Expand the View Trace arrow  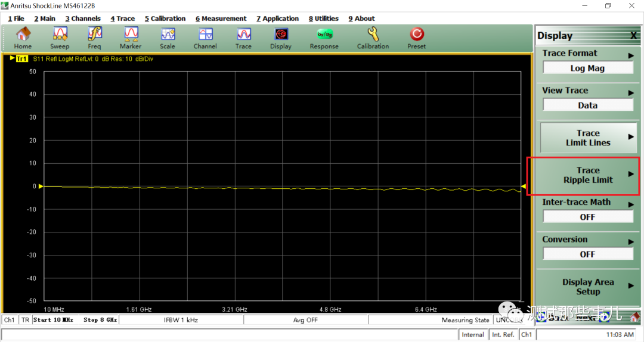coord(631,93)
